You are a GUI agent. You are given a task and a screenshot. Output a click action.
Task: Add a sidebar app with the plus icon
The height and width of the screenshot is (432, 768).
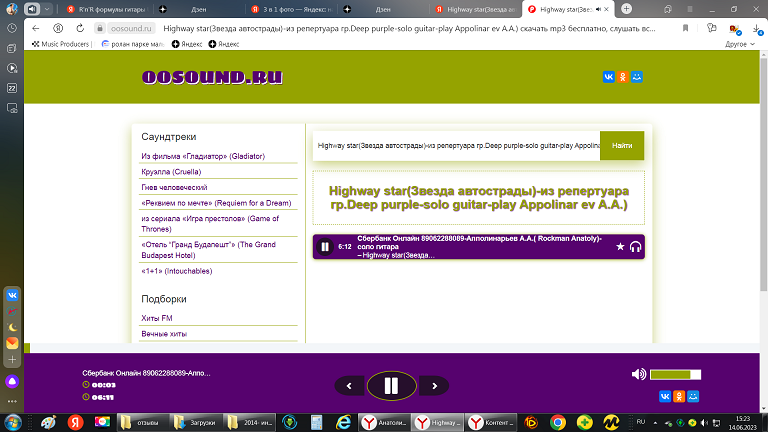12,360
